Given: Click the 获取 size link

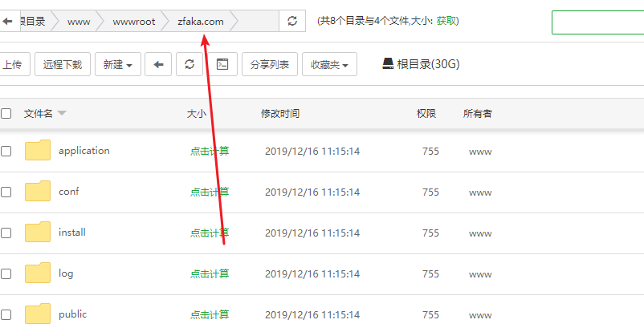Looking at the screenshot, I should point(446,21).
